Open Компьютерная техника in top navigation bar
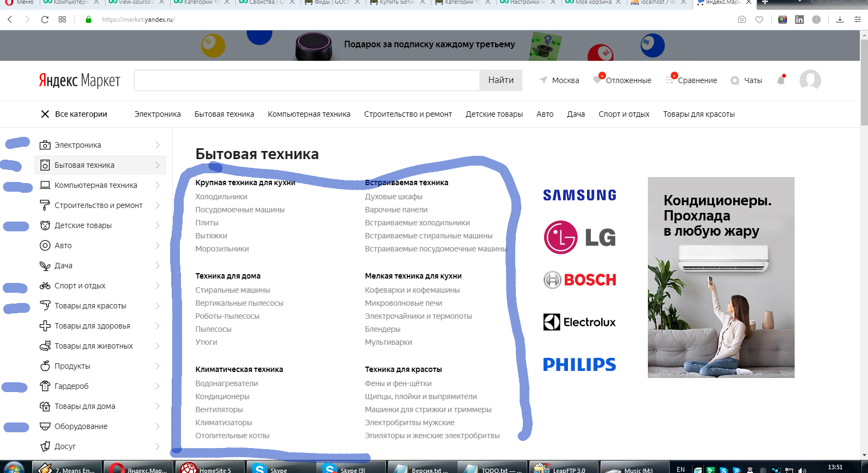 [x=309, y=114]
